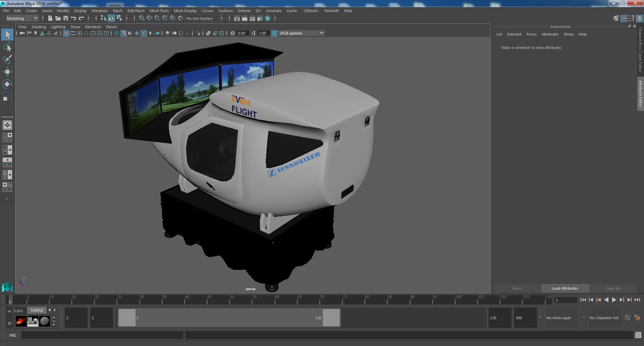Image resolution: width=644 pixels, height=346 pixels.
Task: Click the time range slider bar
Action: [229, 318]
